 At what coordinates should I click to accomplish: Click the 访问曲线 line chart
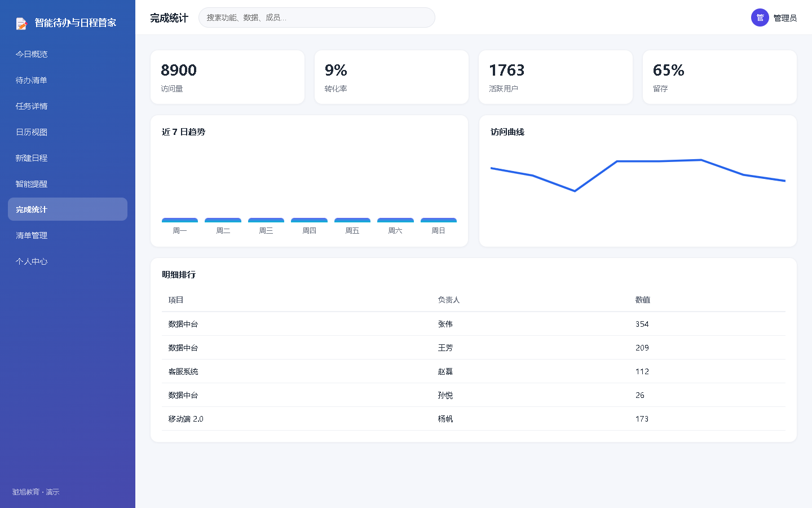click(638, 176)
